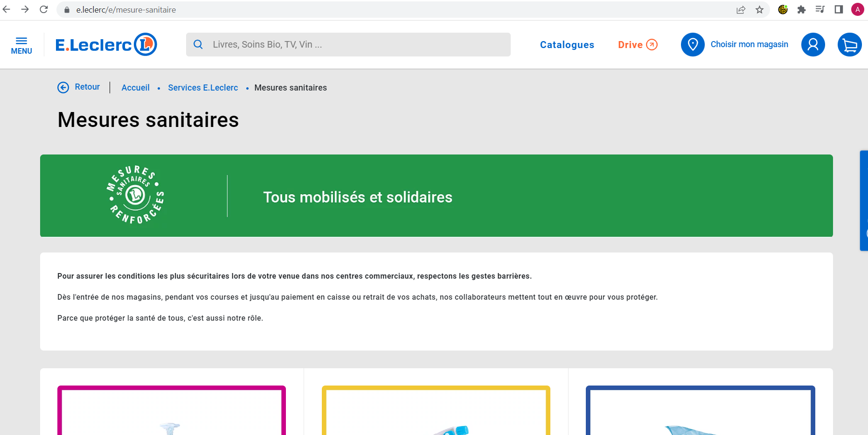The width and height of the screenshot is (868, 435).
Task: Click the location pin icon
Action: click(692, 44)
